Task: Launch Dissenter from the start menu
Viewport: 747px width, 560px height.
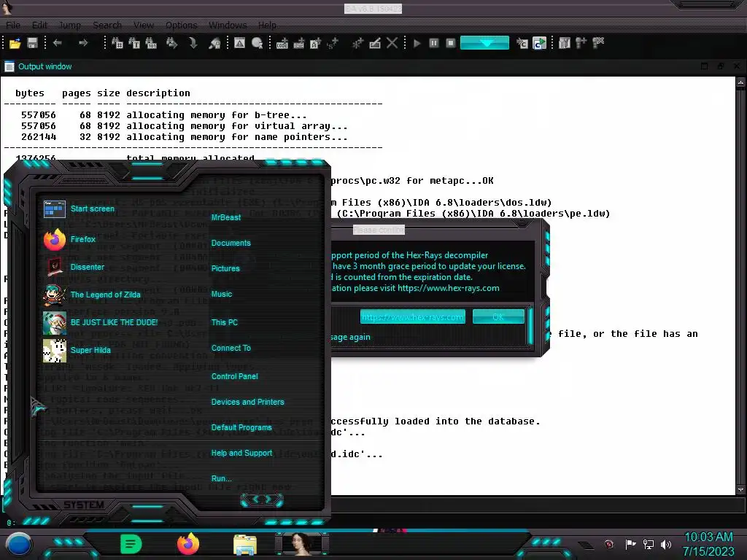Action: pyautogui.click(x=74, y=267)
